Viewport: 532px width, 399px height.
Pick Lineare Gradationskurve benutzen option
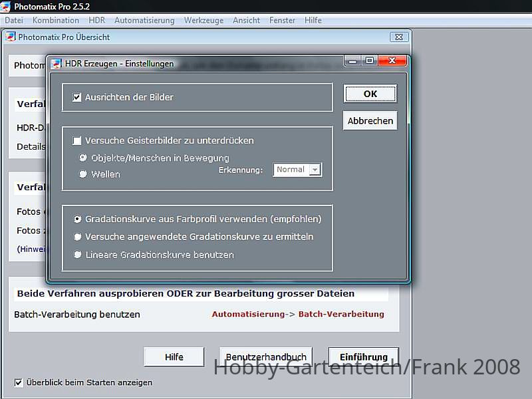click(x=77, y=255)
